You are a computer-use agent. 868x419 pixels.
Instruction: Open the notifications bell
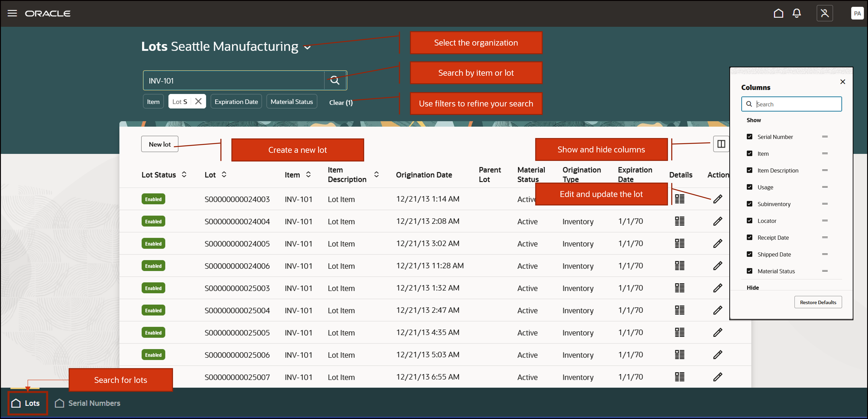point(797,13)
